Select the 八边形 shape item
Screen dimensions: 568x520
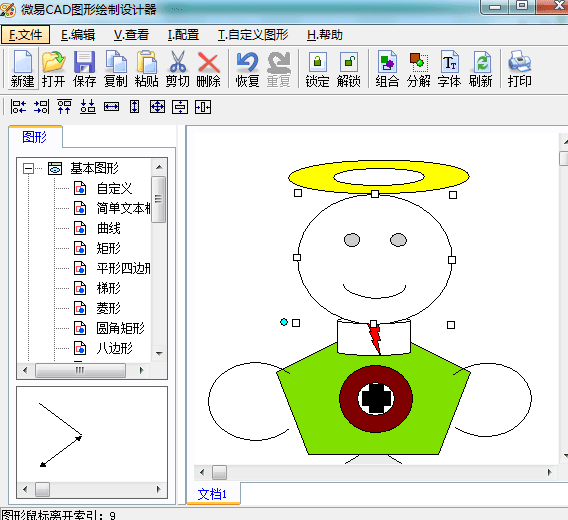114,348
